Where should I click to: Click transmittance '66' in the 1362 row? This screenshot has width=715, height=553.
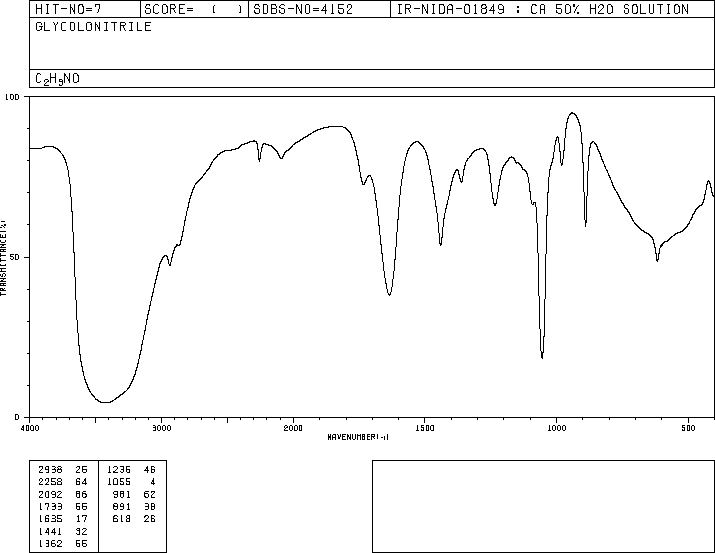coord(81,543)
